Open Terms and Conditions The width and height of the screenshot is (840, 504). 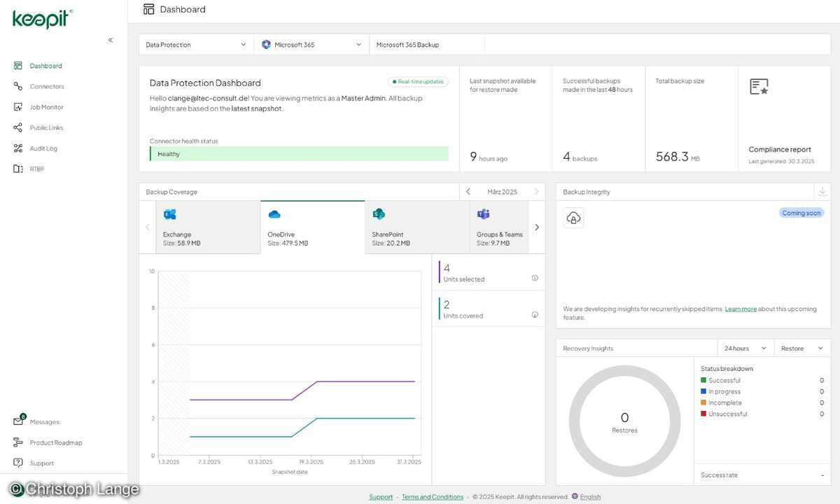433,497
